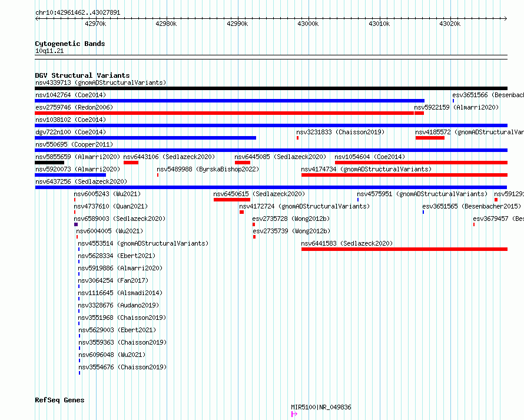Click red bar under nsv4185572
This screenshot has width=524, height=420.
[430, 138]
